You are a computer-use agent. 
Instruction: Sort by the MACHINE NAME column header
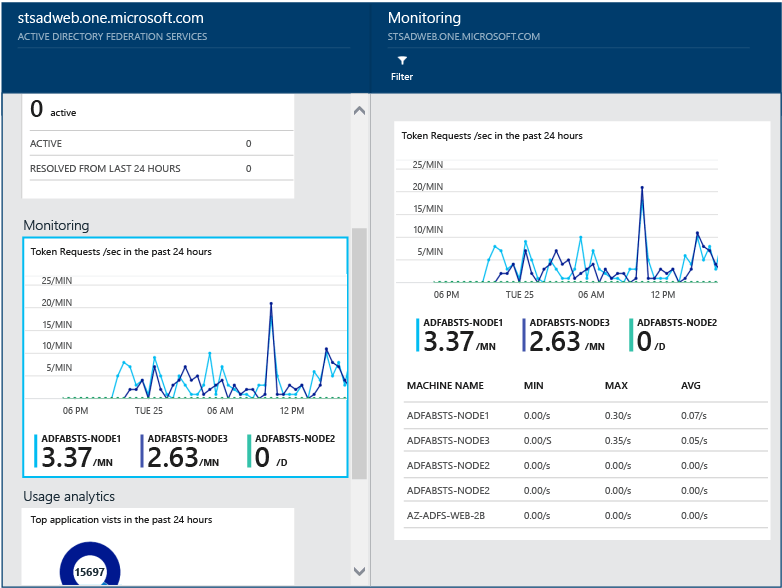tap(445, 385)
